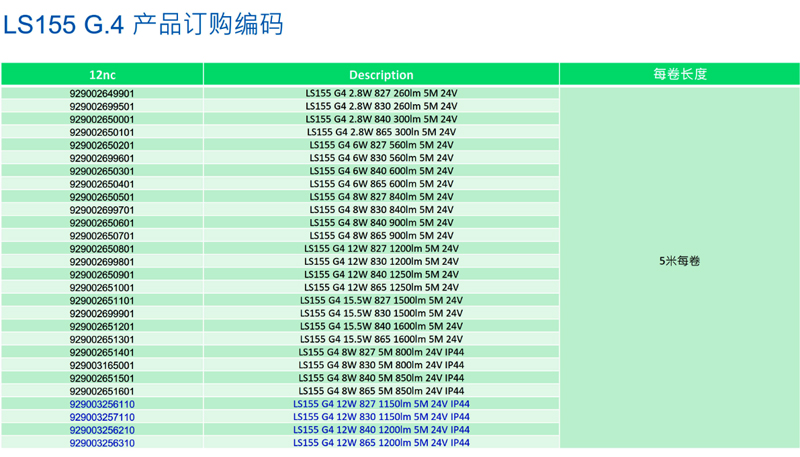Click description 'LS155 G4 15.5W 840 1600lm 5M 24V'
This screenshot has width=800, height=457.
tap(381, 326)
